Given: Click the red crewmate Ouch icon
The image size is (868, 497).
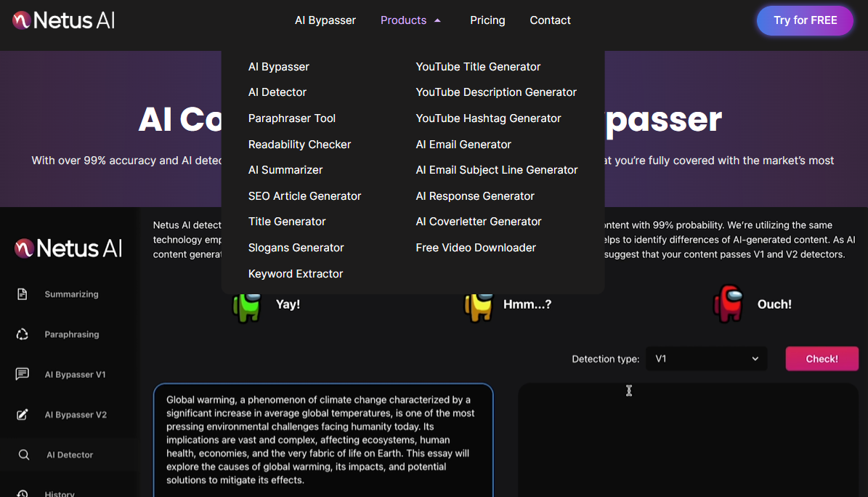Looking at the screenshot, I should coord(728,304).
